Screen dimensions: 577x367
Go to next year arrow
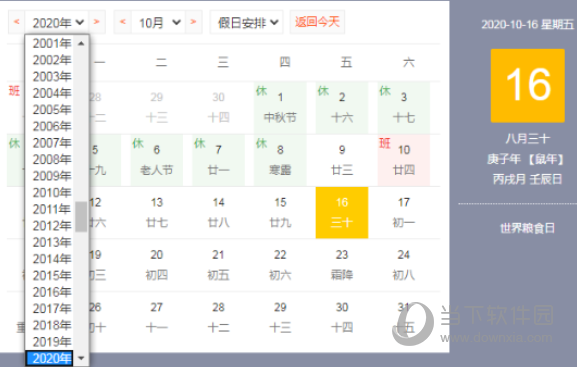pos(97,22)
